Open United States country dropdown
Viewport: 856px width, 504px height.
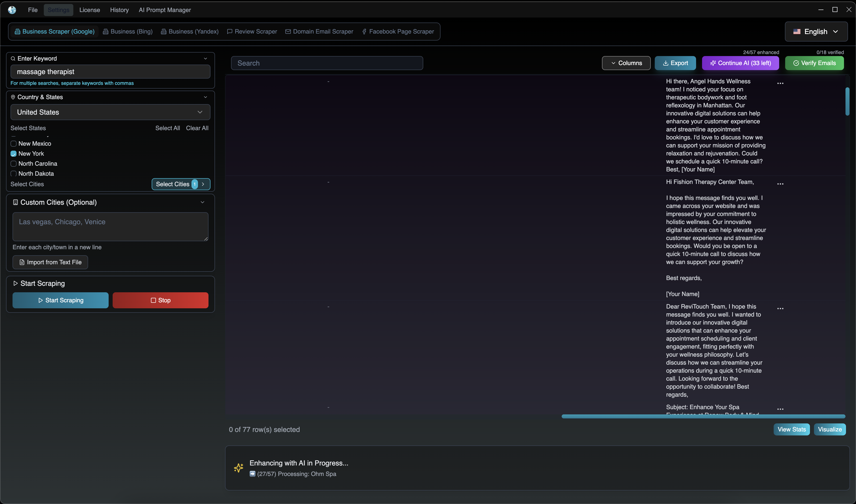click(x=110, y=112)
